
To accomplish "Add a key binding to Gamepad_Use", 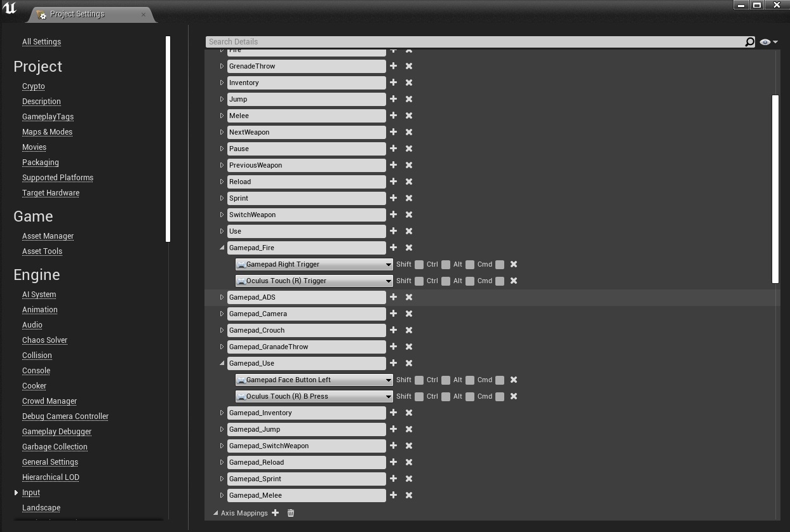I will pos(393,363).
